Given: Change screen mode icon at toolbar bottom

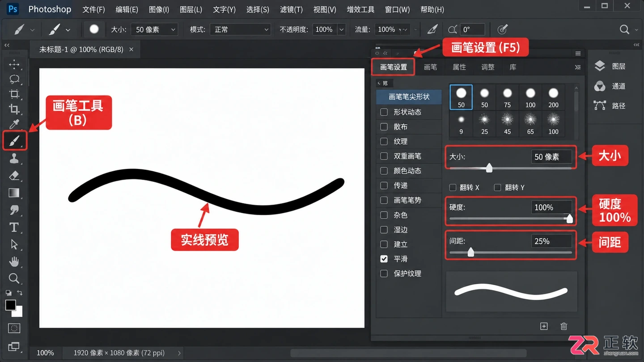Looking at the screenshot, I should pos(14,346).
